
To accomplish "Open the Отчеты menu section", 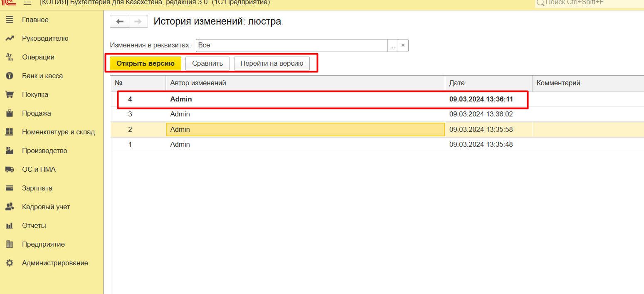I will (x=34, y=226).
